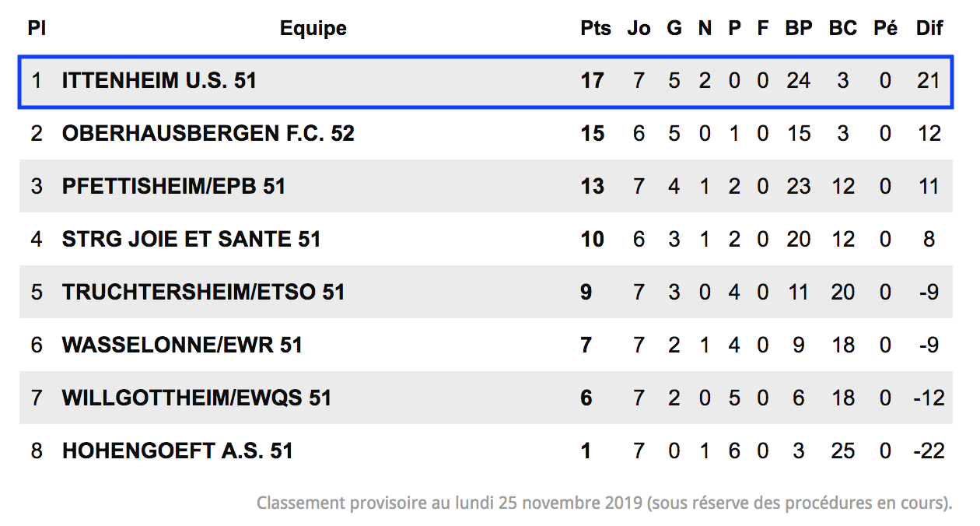
Task: Open STRG JOIE ET SANTE 51 team
Action: (191, 240)
